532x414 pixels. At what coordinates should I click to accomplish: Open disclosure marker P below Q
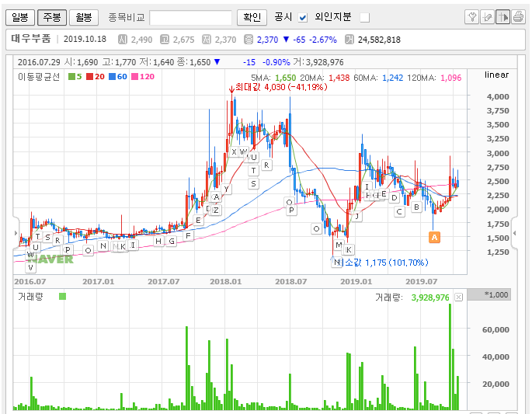point(291,210)
